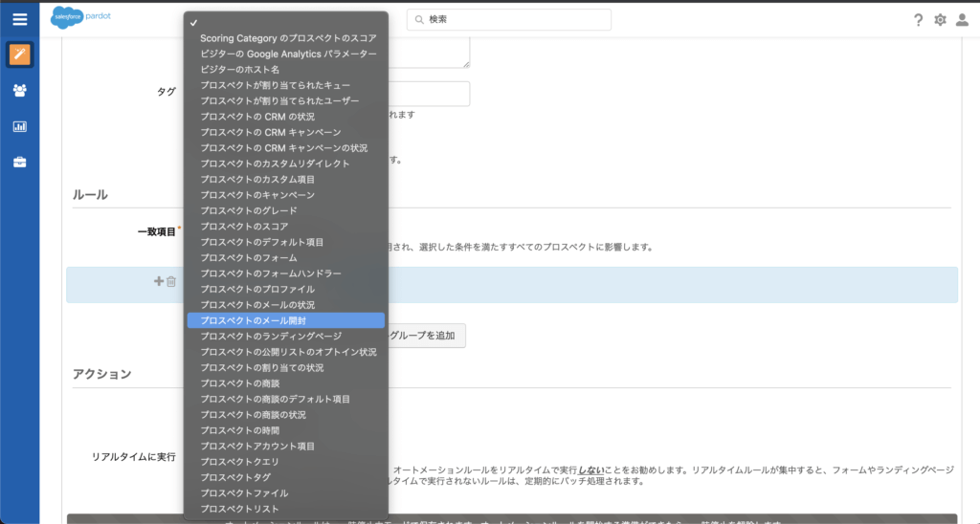This screenshot has width=980, height=524.
Task: Select Scoring Category のプロスペクトのスコア
Action: pos(285,38)
